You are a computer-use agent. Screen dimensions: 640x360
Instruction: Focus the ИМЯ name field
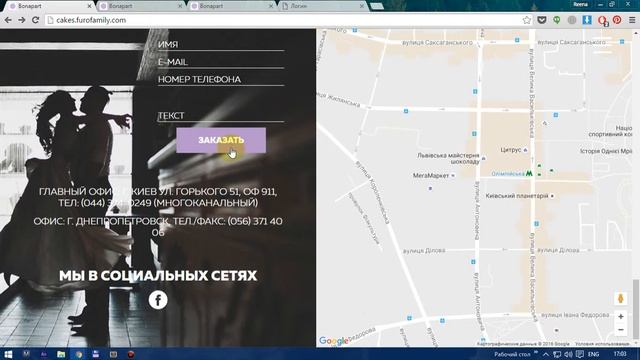pyautogui.click(x=221, y=44)
